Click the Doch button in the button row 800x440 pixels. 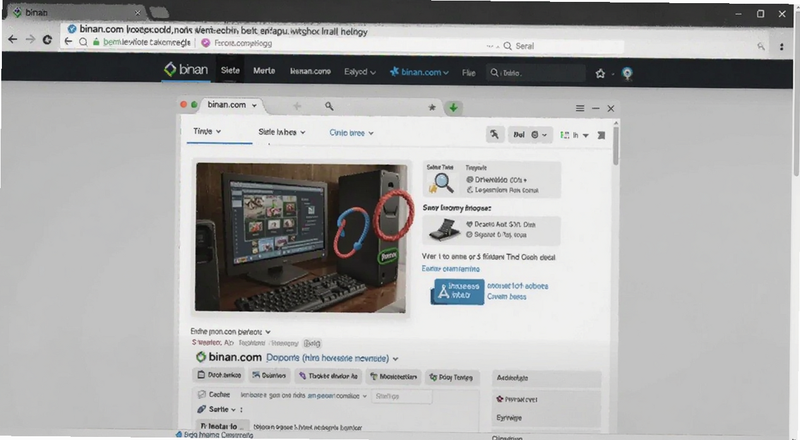coord(218,375)
